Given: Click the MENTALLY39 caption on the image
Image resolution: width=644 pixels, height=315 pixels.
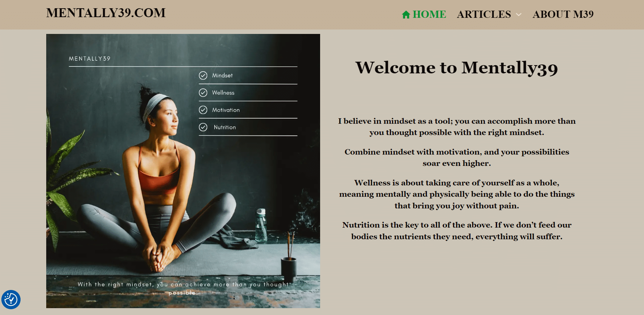Looking at the screenshot, I should pyautogui.click(x=90, y=59).
